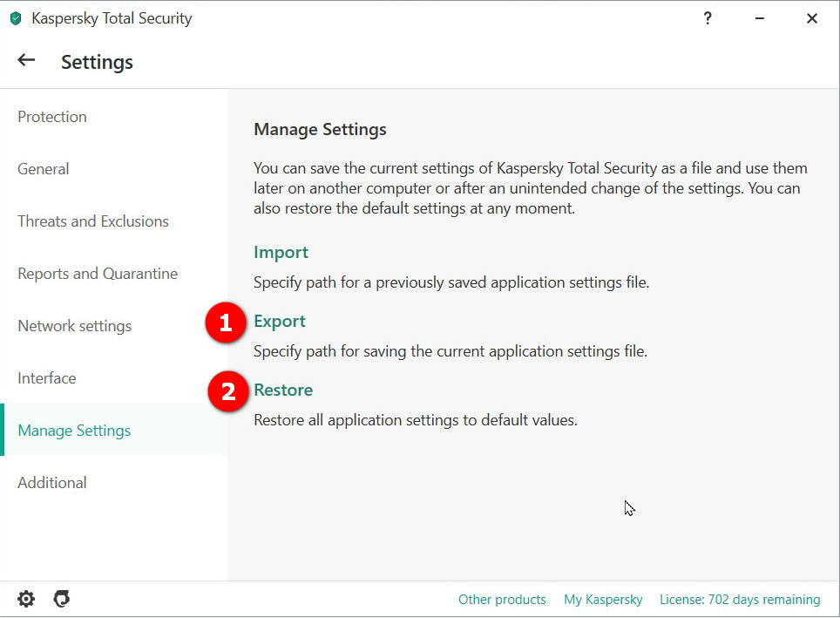Open the Additional settings section

(52, 483)
